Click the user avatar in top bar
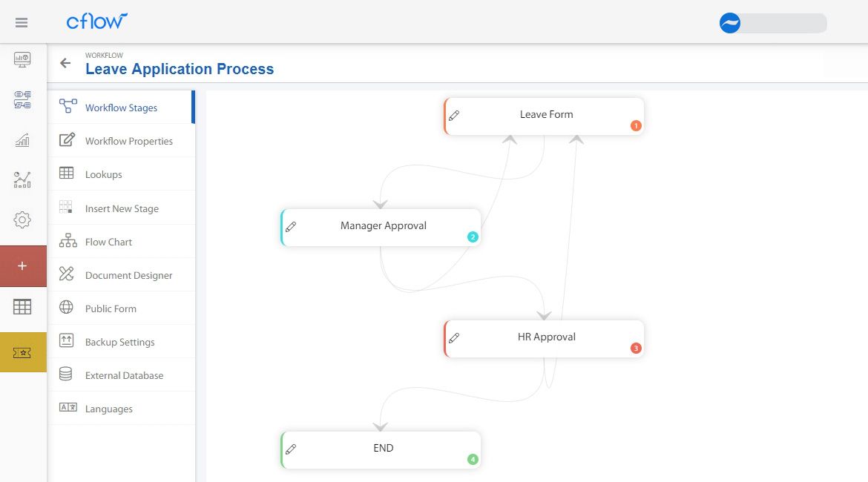Screen dimensions: 868x482 click(729, 23)
